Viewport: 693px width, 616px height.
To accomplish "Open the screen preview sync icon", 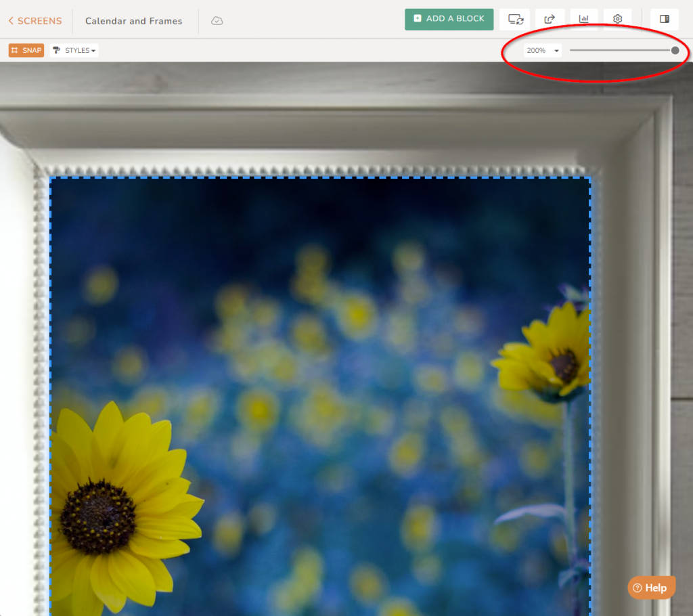I will [515, 19].
